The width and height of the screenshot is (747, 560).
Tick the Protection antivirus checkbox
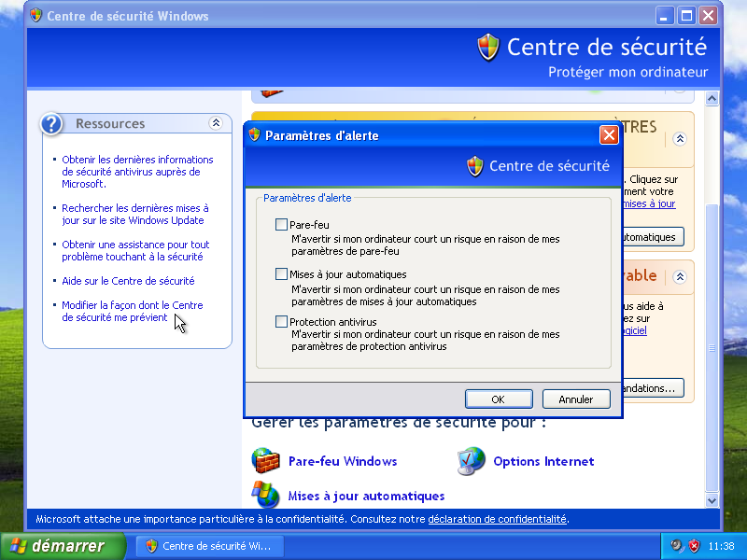[282, 322]
